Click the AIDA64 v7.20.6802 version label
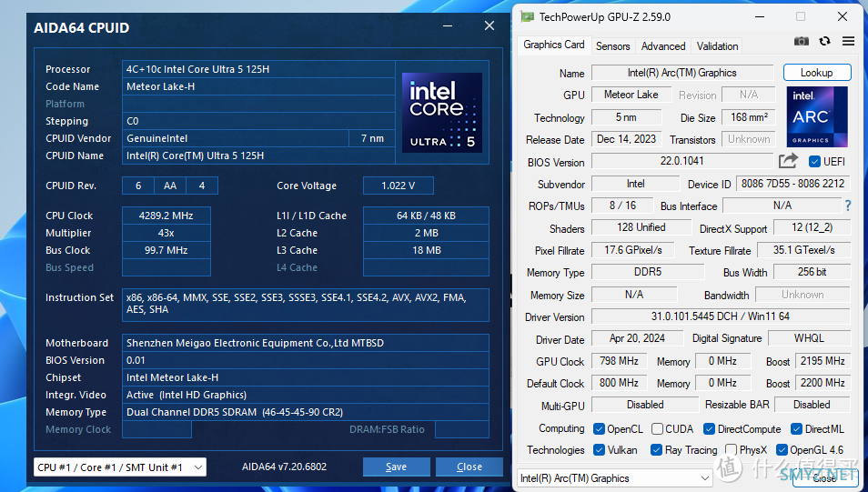 (x=284, y=467)
